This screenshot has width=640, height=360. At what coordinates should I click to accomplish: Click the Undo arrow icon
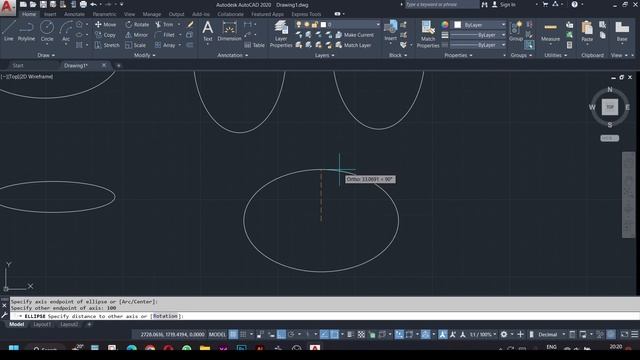click(93, 4)
